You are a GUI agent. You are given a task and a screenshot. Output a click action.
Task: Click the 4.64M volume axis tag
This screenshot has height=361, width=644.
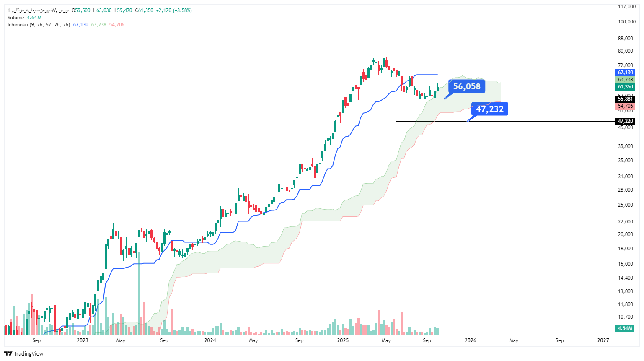pyautogui.click(x=625, y=328)
